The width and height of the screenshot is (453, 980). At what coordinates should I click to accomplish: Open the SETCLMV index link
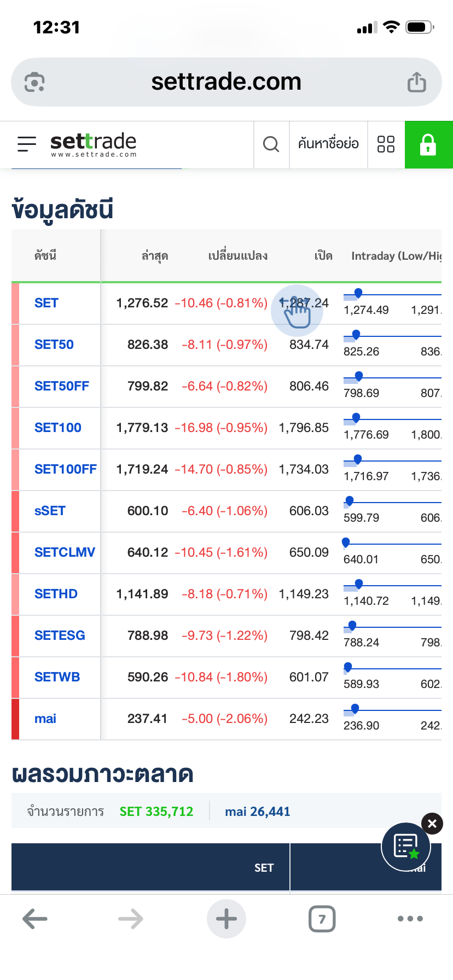coord(65,552)
